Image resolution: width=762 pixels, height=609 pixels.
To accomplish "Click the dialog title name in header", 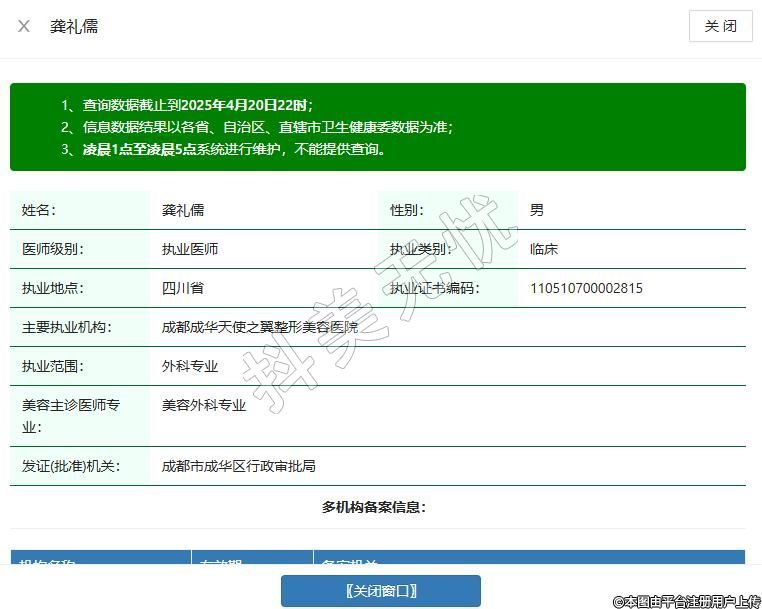I will click(x=74, y=26).
